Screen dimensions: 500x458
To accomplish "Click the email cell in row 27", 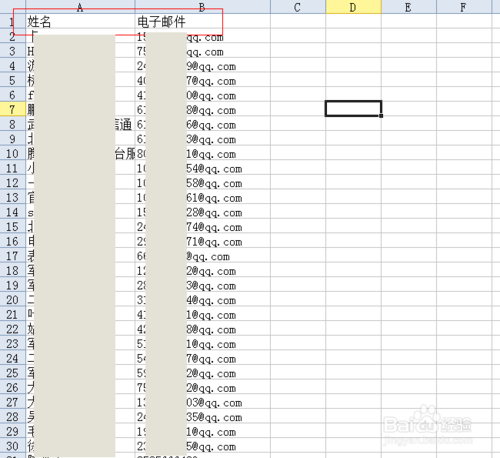I will tap(203, 402).
